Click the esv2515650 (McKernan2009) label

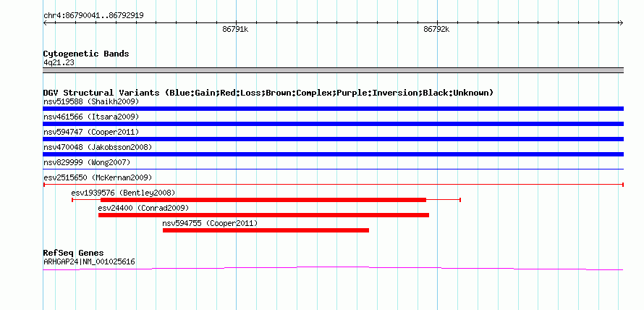pos(98,177)
